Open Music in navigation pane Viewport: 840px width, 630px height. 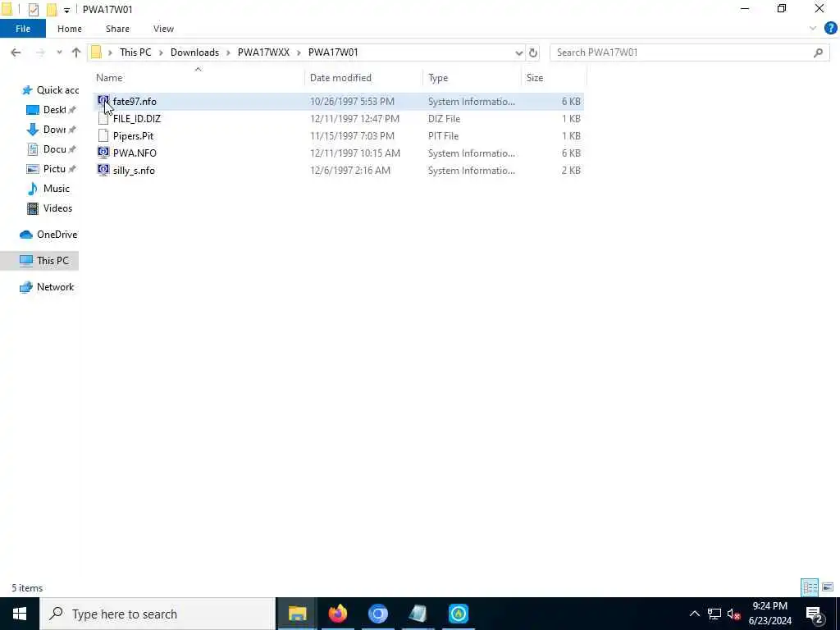pyautogui.click(x=48, y=189)
